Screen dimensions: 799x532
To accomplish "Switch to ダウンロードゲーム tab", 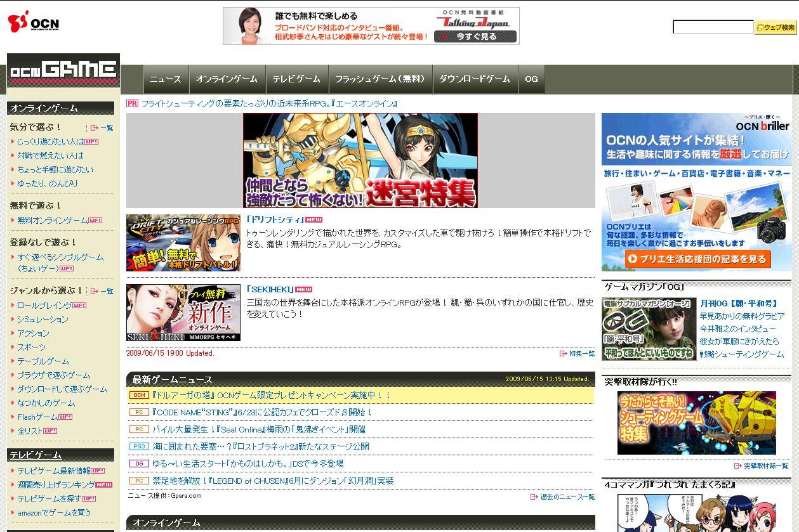I will tap(475, 79).
